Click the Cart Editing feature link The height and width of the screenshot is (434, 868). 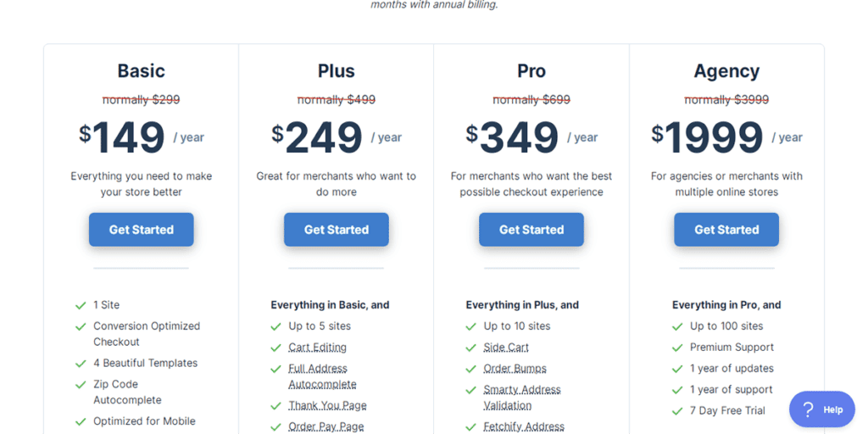(x=317, y=348)
